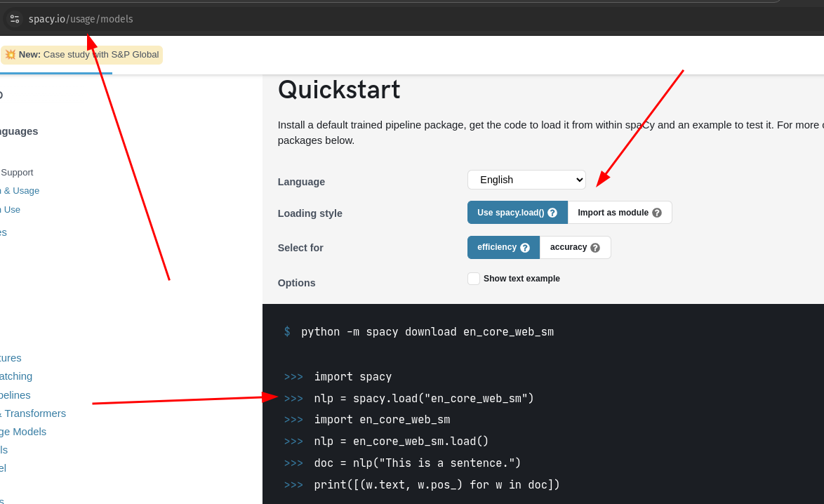Open the sidebar link ending in "atching"
This screenshot has height=504, width=824.
pos(16,376)
